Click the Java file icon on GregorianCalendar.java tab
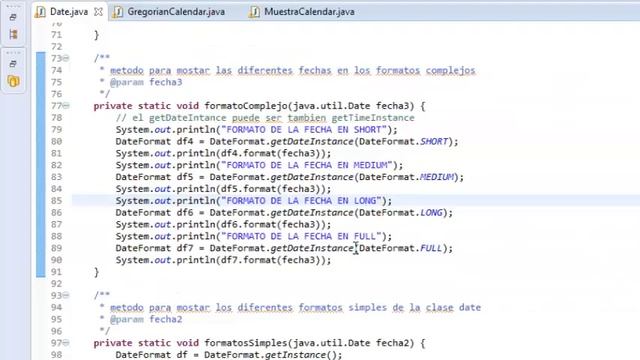The image size is (640, 360). [x=118, y=12]
